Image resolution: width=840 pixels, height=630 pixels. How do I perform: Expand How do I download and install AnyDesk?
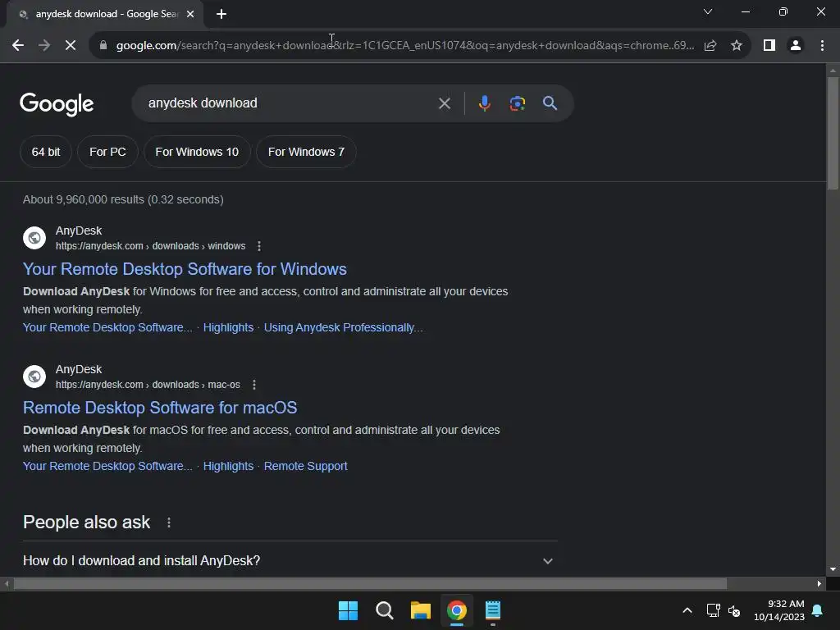pos(290,560)
